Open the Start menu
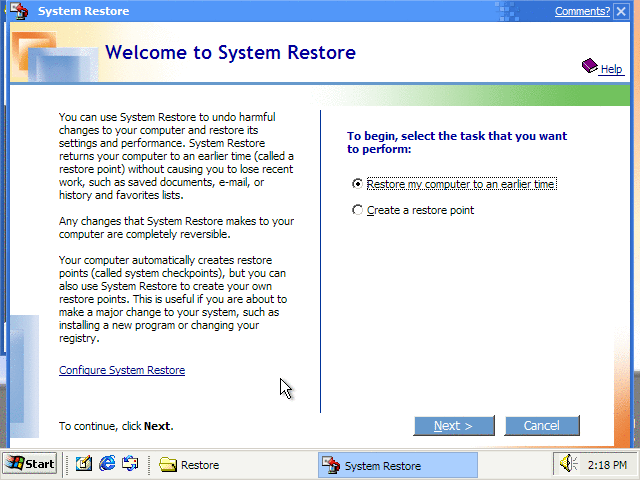 point(30,464)
